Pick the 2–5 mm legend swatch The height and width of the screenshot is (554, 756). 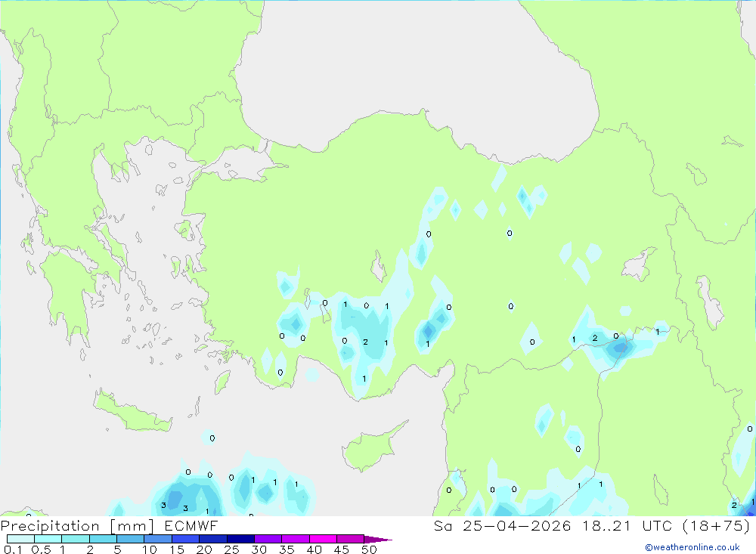pyautogui.click(x=103, y=539)
